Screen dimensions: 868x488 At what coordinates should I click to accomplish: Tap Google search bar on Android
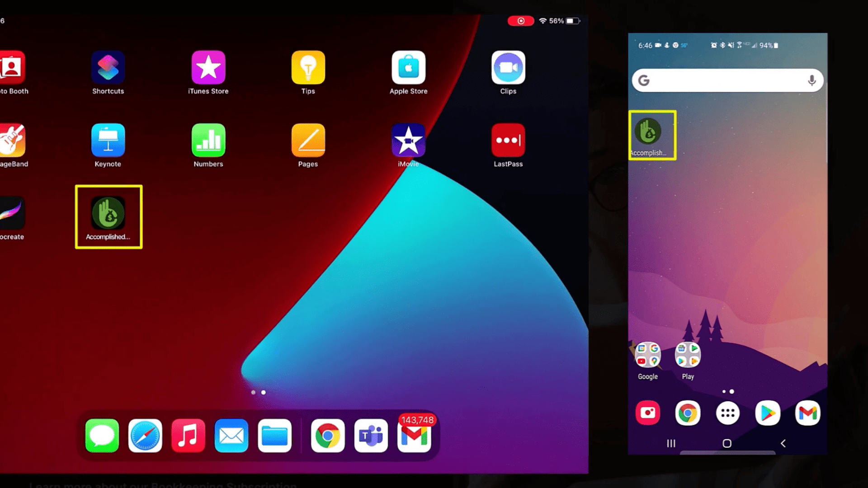(x=726, y=80)
